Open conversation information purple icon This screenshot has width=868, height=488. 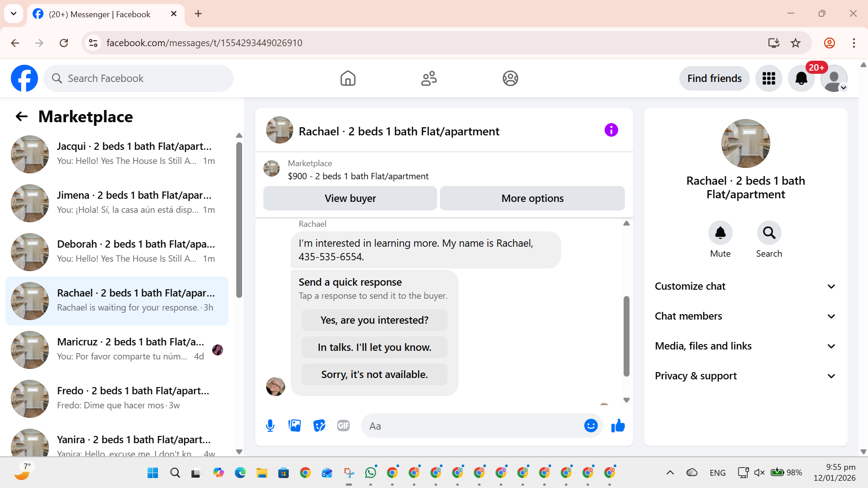coord(611,130)
